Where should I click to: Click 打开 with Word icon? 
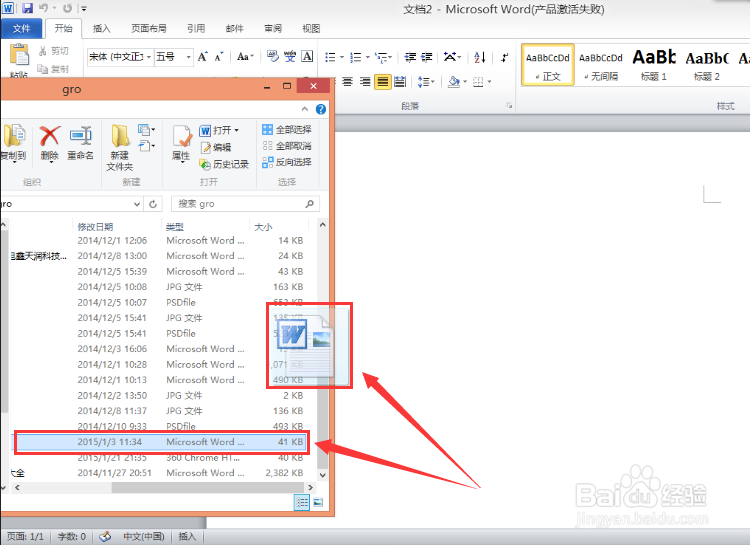219,130
